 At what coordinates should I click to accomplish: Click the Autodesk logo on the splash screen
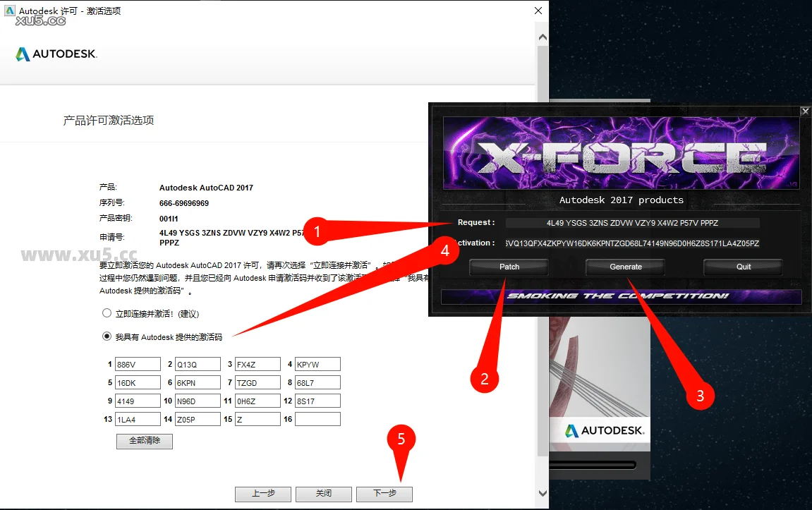605,430
